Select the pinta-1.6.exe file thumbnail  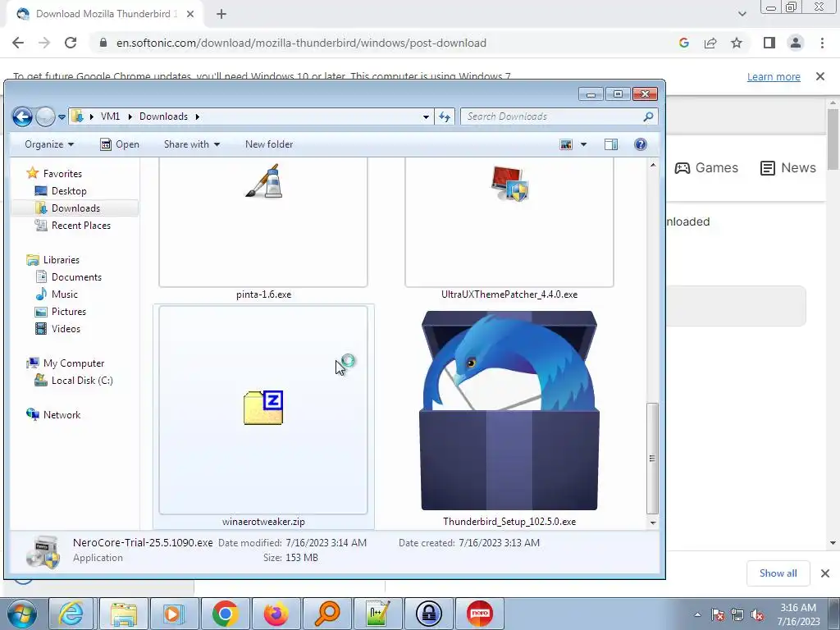(263, 222)
